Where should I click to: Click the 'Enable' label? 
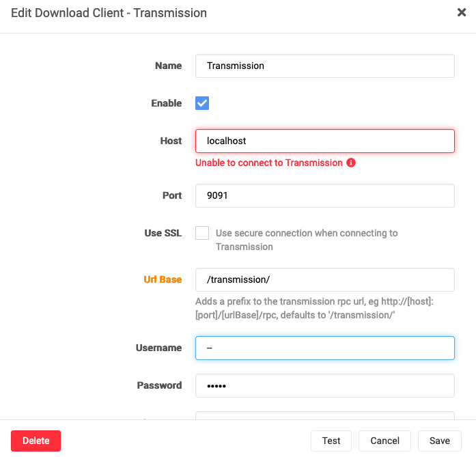coord(167,103)
